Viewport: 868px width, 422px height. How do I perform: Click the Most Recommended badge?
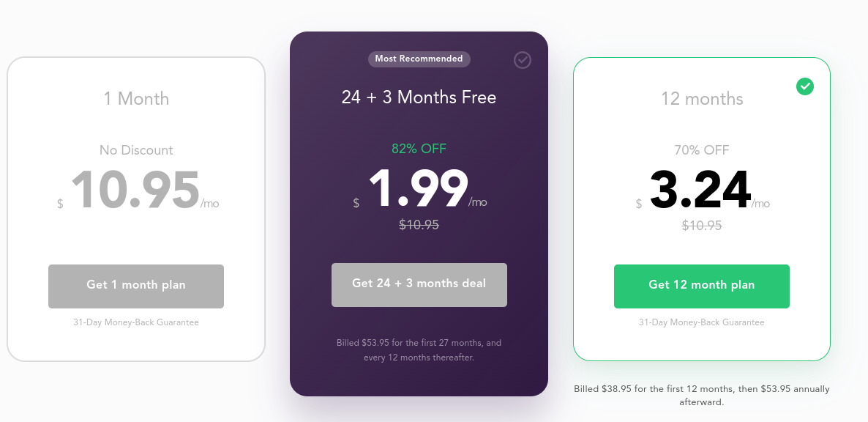[419, 59]
